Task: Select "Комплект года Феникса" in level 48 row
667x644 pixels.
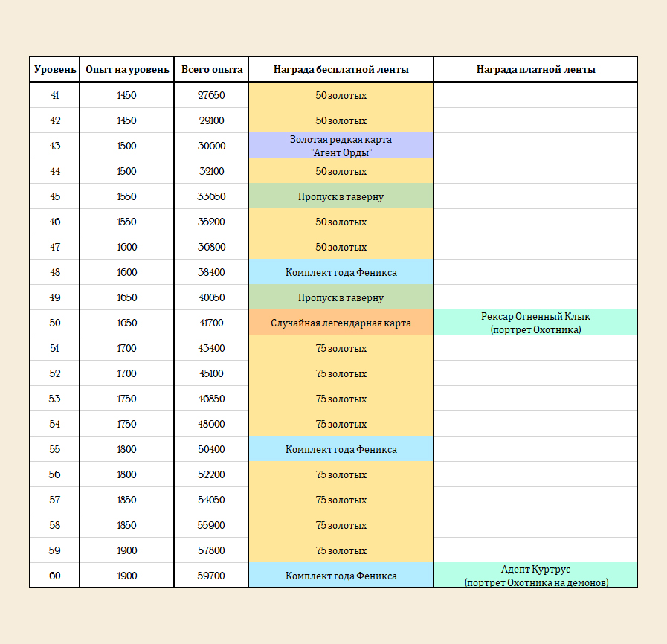Action: (x=341, y=272)
